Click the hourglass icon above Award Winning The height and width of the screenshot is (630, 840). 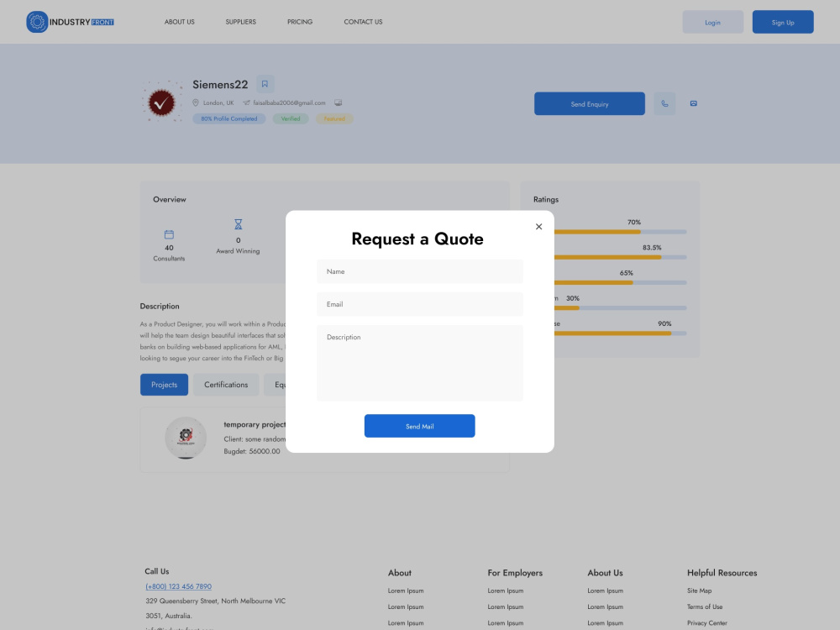click(x=238, y=226)
